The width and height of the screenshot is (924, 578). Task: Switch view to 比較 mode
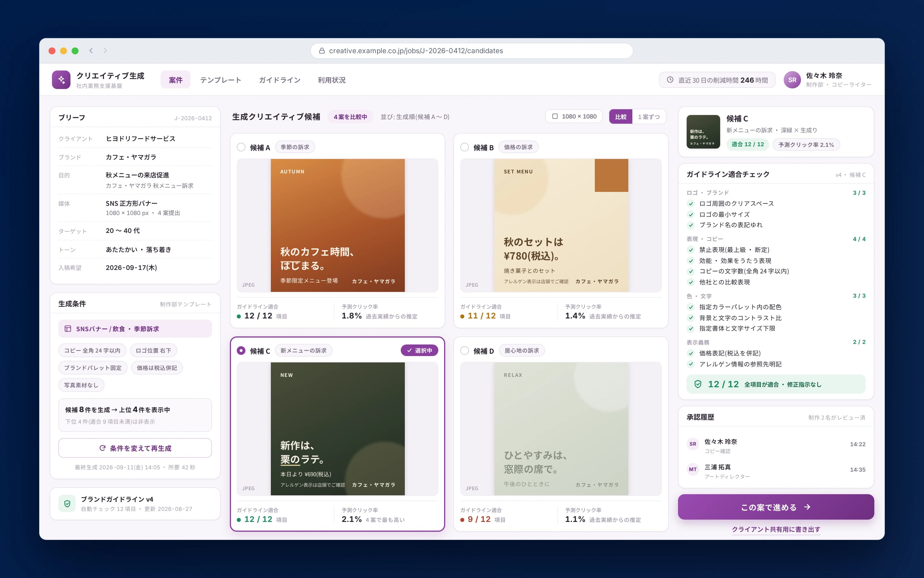(621, 116)
